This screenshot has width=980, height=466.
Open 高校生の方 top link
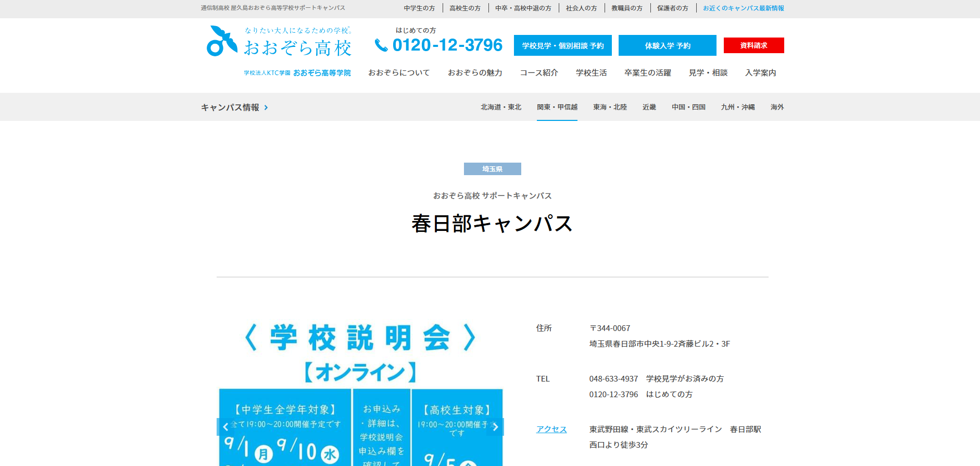click(x=465, y=8)
